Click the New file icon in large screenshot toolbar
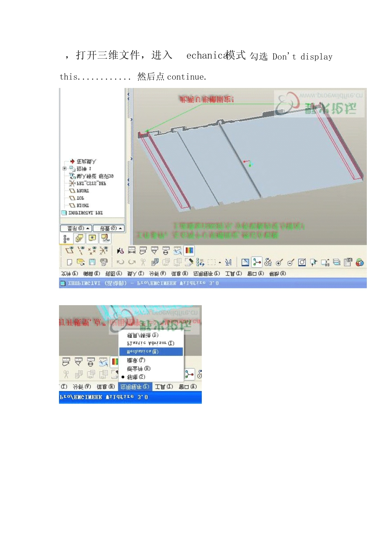392x555 pixels. click(69, 262)
